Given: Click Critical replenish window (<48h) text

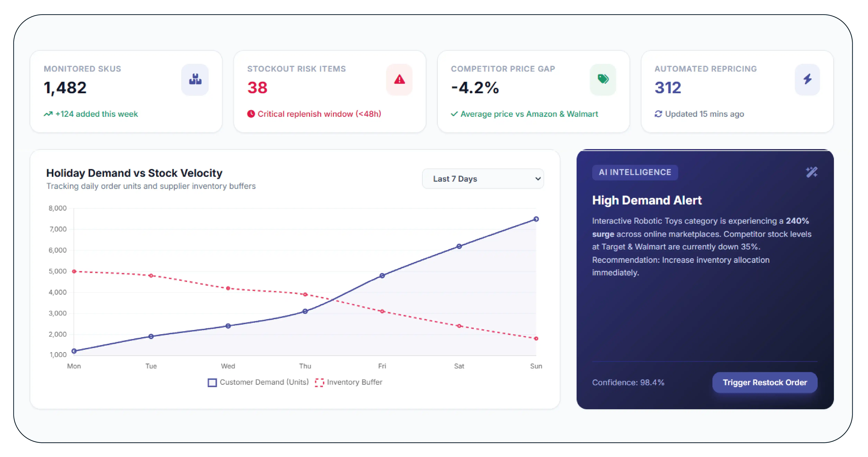Looking at the screenshot, I should click(319, 114).
